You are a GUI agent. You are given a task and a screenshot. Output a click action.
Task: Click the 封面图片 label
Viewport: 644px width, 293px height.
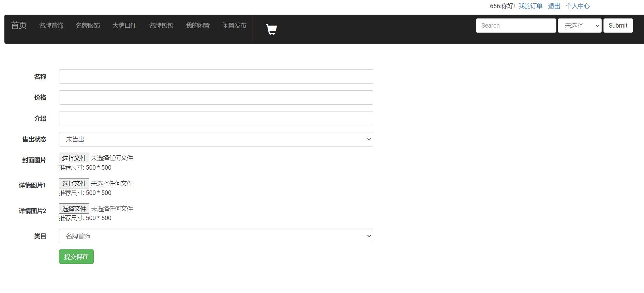point(34,160)
